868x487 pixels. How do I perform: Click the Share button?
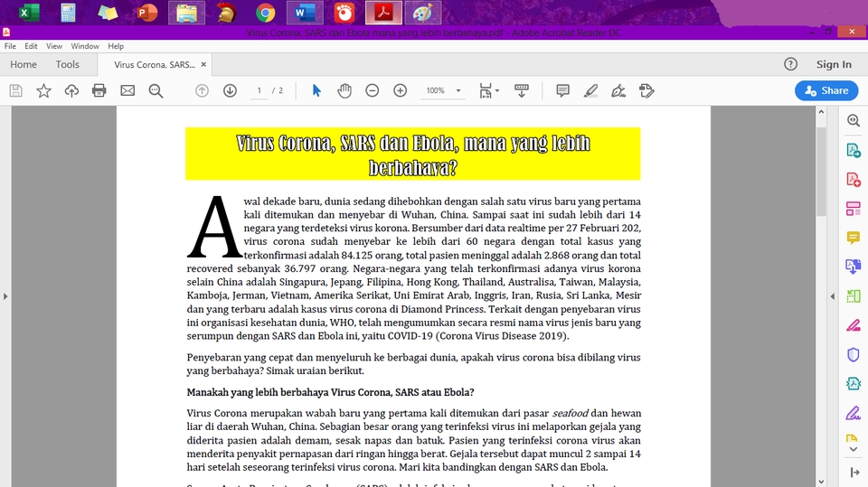coord(826,90)
